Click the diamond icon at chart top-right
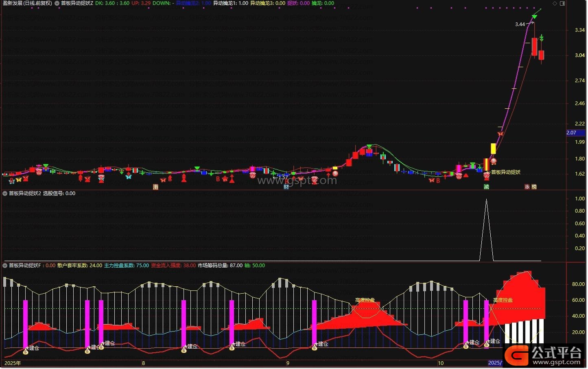The width and height of the screenshot is (588, 369). point(555,3)
